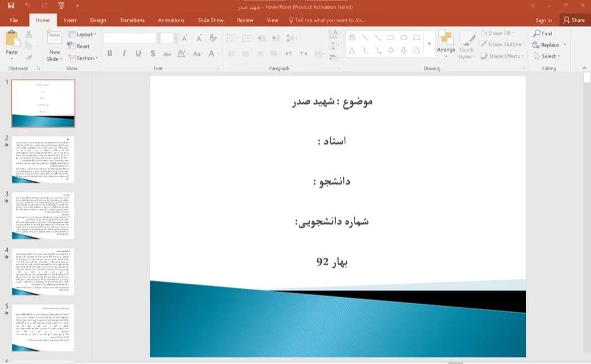Open the Select dropdown

tap(547, 56)
